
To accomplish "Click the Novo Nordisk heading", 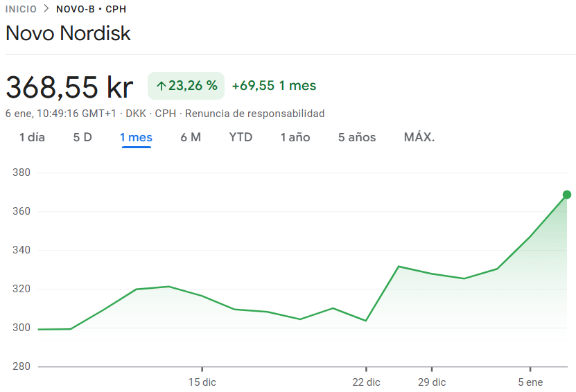I will (68, 33).
